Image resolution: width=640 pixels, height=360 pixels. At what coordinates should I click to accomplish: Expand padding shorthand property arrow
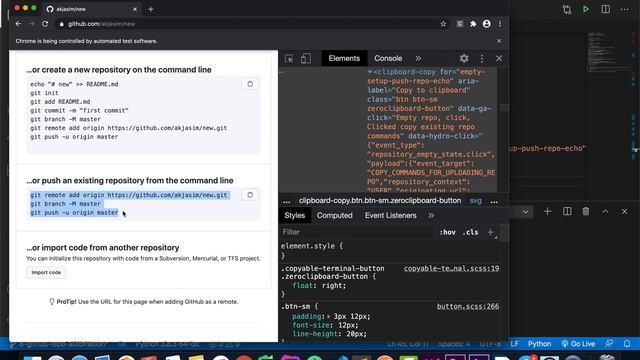pyautogui.click(x=328, y=316)
